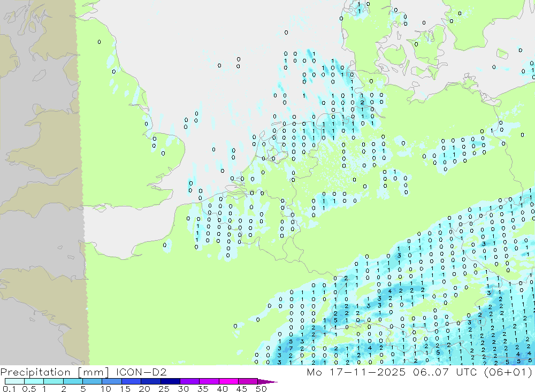Click the 20–25 mm legend swatch
Viewport: 535px width, 392px height.
click(151, 381)
